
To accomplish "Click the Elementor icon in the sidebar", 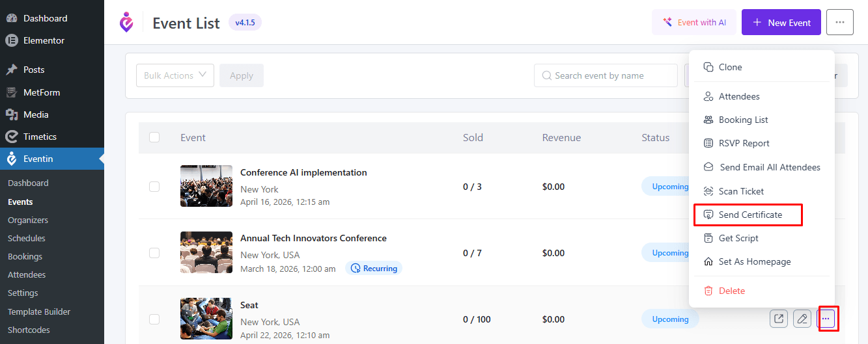I will 11,40.
